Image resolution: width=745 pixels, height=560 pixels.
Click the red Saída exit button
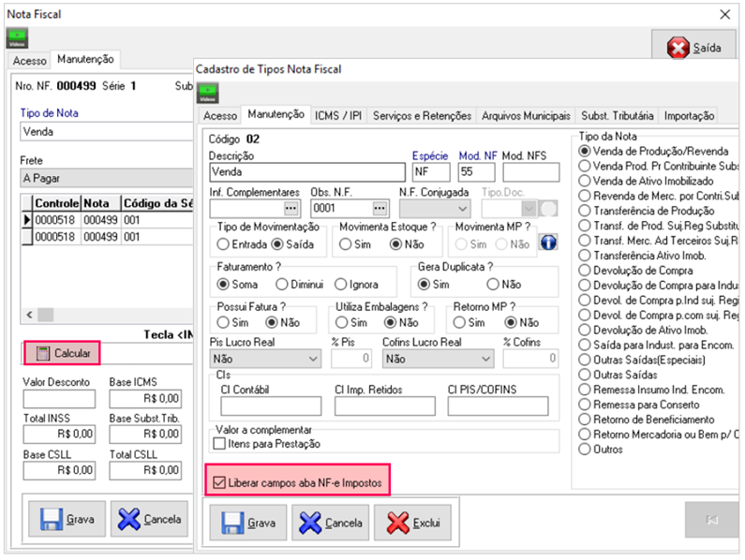tap(693, 47)
